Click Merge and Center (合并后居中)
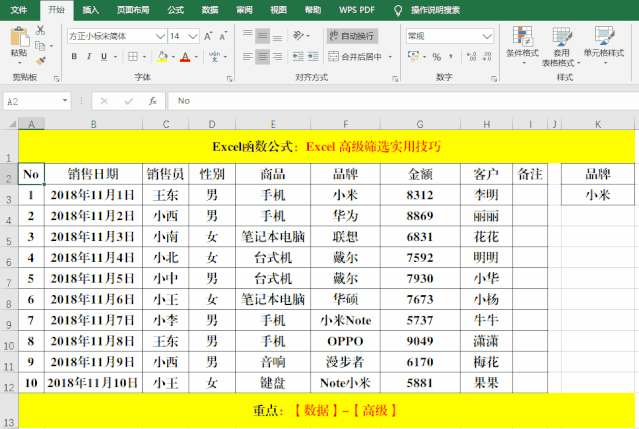 [362, 57]
